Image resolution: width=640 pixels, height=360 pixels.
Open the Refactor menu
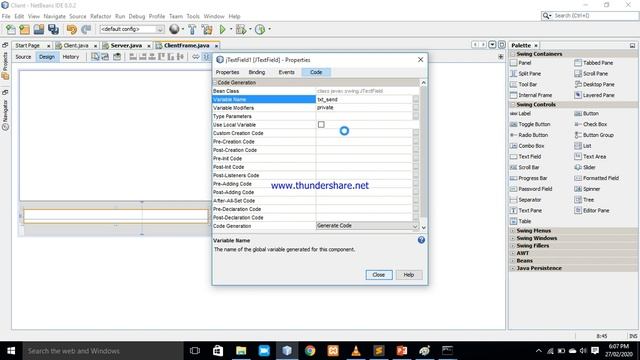click(100, 16)
